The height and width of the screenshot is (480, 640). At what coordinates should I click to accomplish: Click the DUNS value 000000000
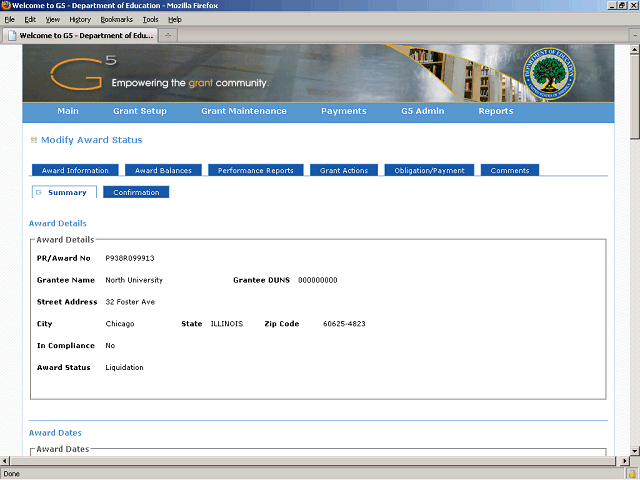click(x=318, y=280)
